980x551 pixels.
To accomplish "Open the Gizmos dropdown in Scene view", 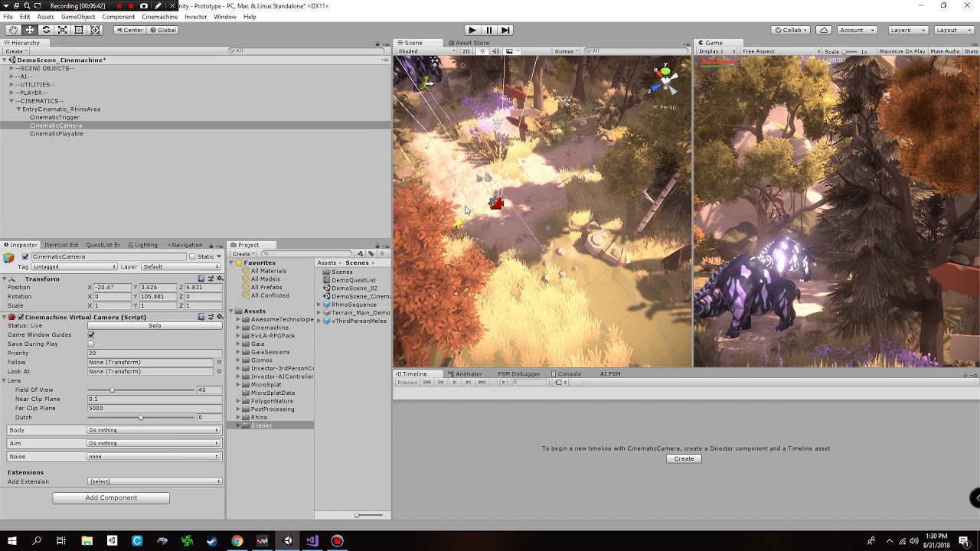I will click(x=567, y=51).
